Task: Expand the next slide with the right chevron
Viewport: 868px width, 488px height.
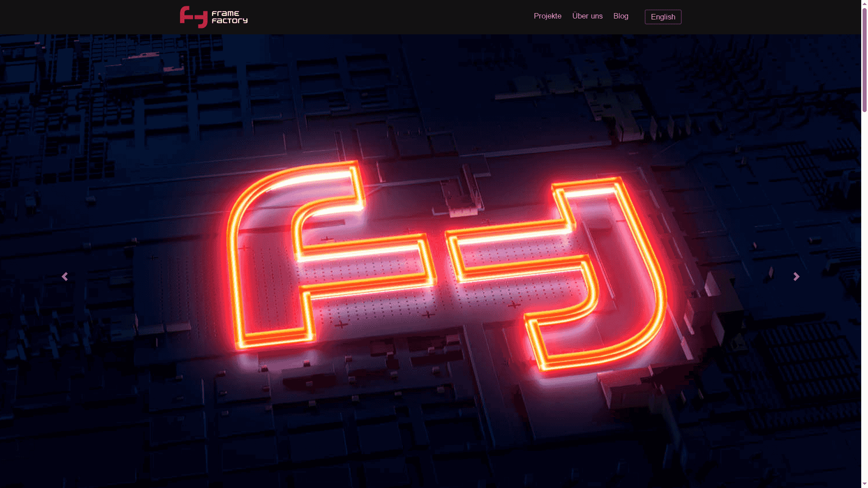Action: pyautogui.click(x=796, y=276)
